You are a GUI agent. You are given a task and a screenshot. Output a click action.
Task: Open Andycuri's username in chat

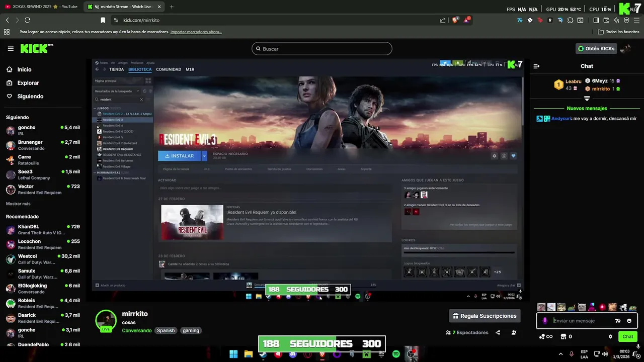coord(561,119)
